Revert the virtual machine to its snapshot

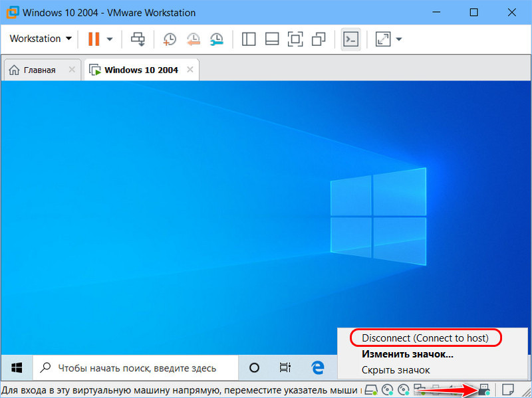click(193, 39)
